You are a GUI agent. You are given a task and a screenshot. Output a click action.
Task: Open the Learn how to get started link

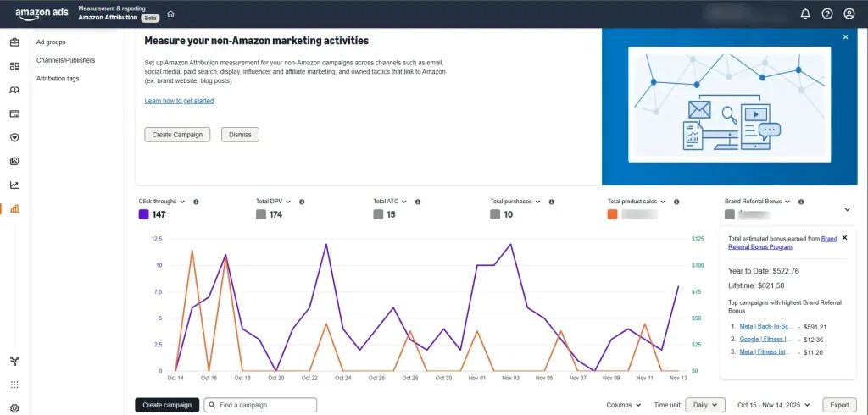coord(179,102)
